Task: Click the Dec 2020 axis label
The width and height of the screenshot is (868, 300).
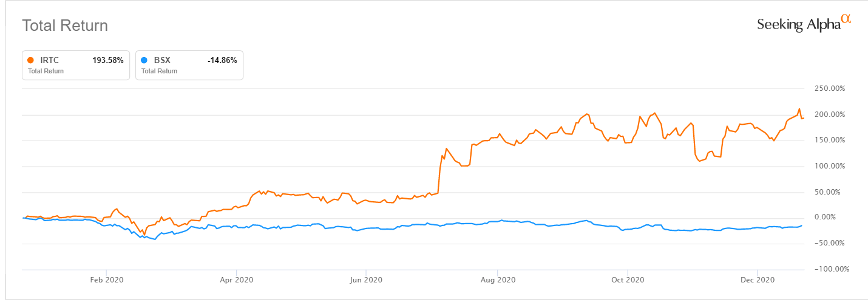Action: pyautogui.click(x=758, y=280)
